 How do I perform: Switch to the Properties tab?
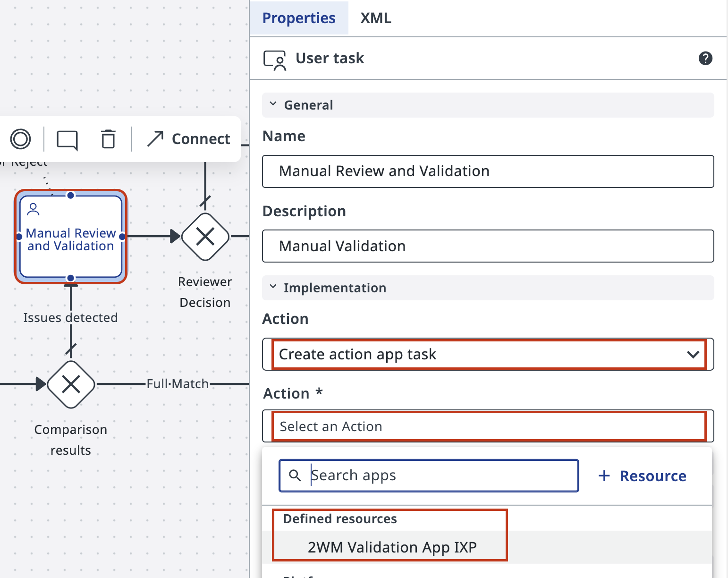click(299, 18)
